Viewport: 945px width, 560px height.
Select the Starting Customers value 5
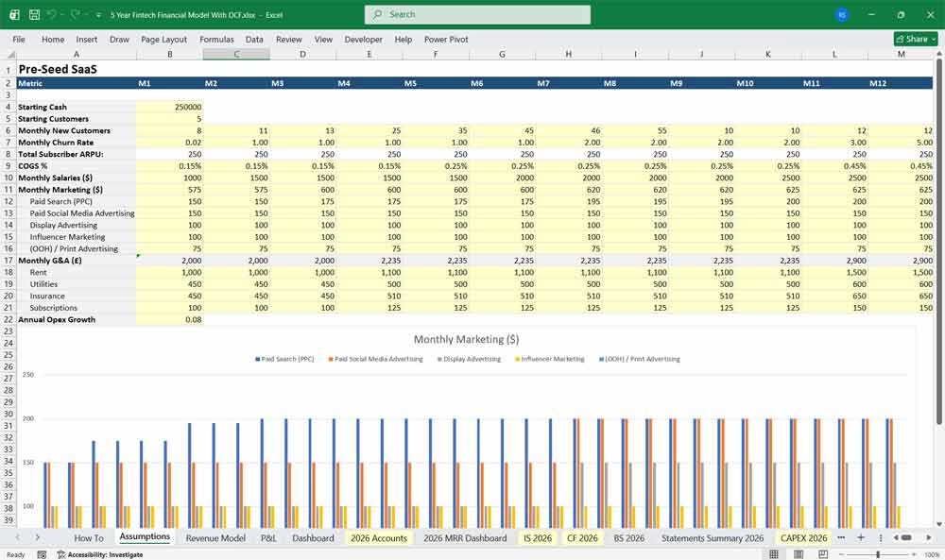point(170,119)
